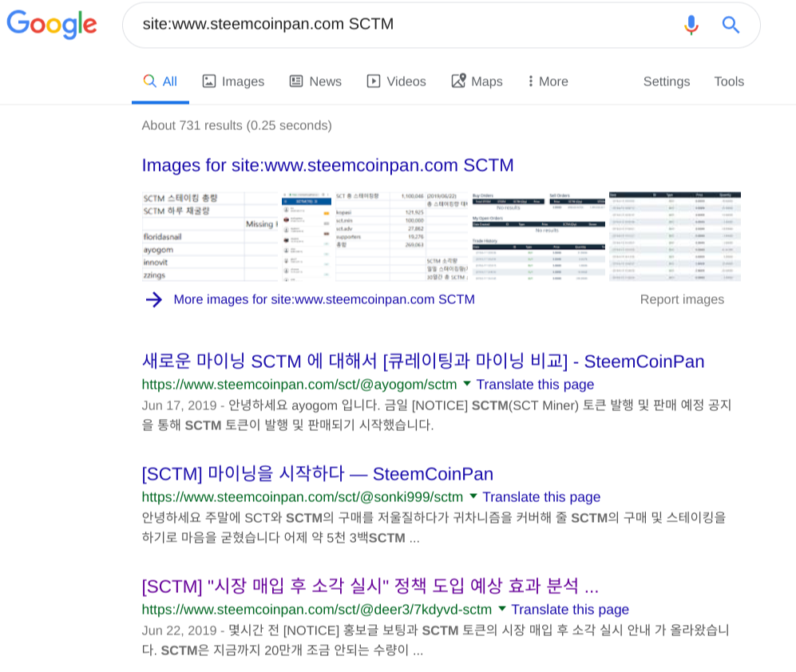Switch to the News tab
The width and height of the screenshot is (796, 672).
(x=315, y=81)
